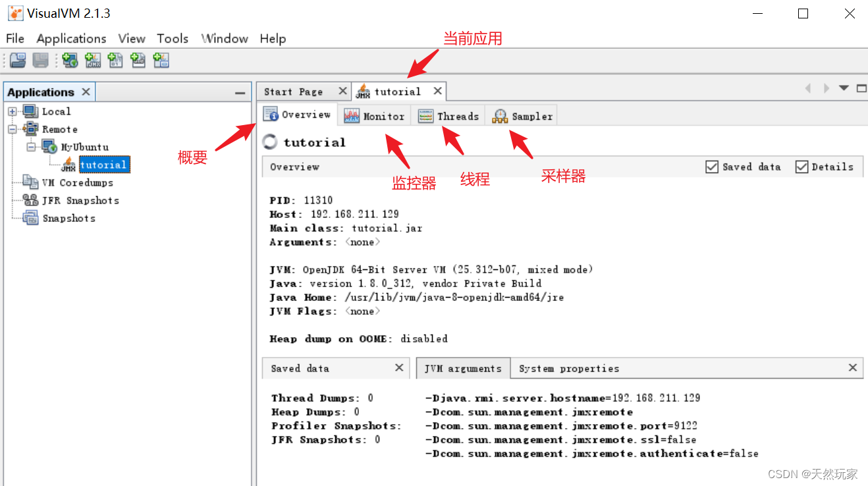Viewport: 868px width, 486px height.
Task: Select the MyUbuntu label in the tree
Action: (85, 147)
